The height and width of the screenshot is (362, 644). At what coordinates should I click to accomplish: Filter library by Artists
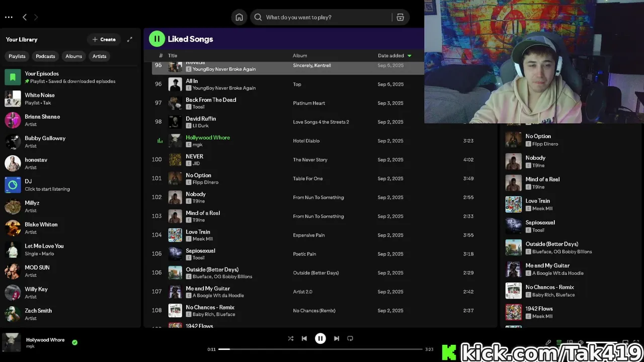(99, 56)
